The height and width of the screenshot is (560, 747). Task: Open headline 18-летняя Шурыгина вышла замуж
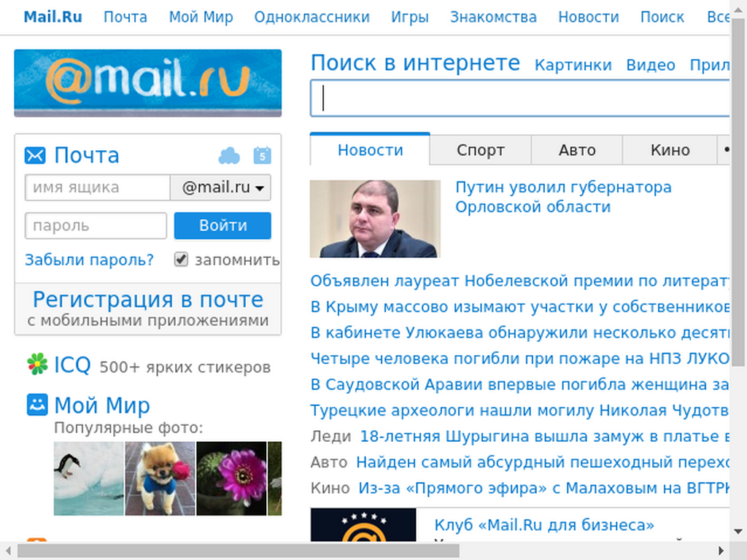pos(544,436)
